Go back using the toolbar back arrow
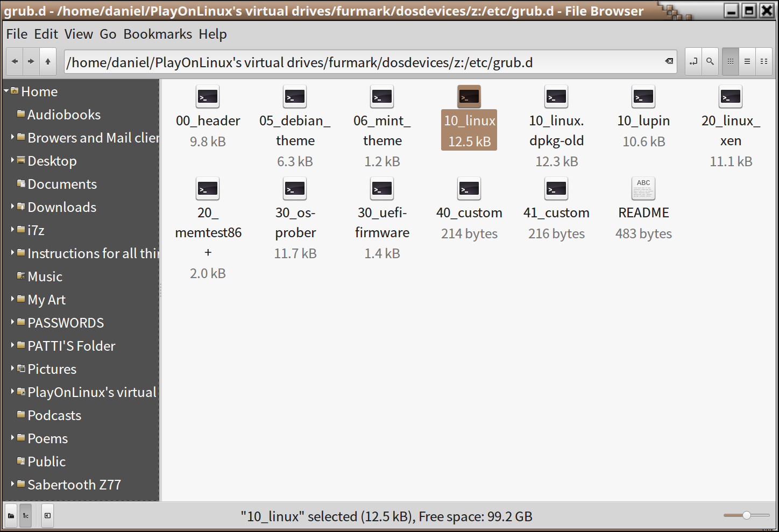 [15, 62]
